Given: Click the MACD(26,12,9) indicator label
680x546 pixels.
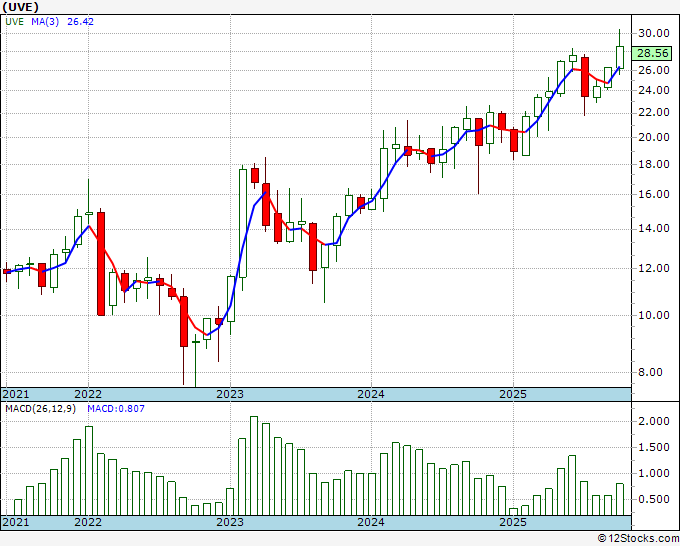Looking at the screenshot, I should [40, 409].
